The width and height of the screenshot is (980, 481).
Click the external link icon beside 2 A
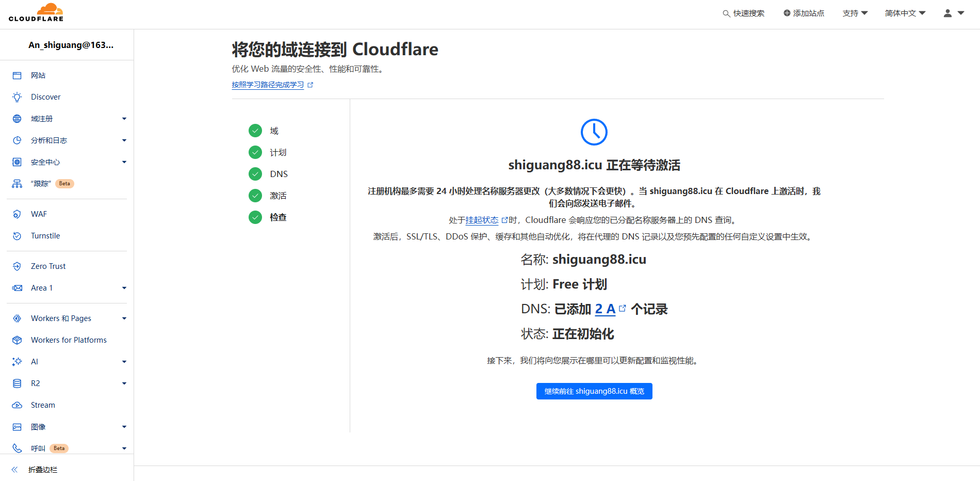[x=623, y=308]
